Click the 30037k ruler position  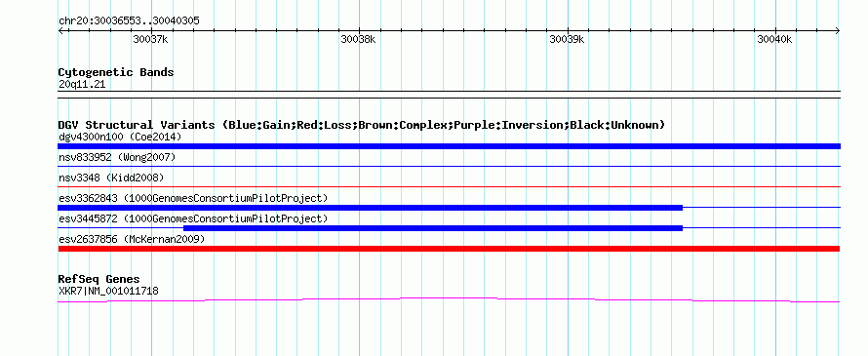pyautogui.click(x=150, y=39)
